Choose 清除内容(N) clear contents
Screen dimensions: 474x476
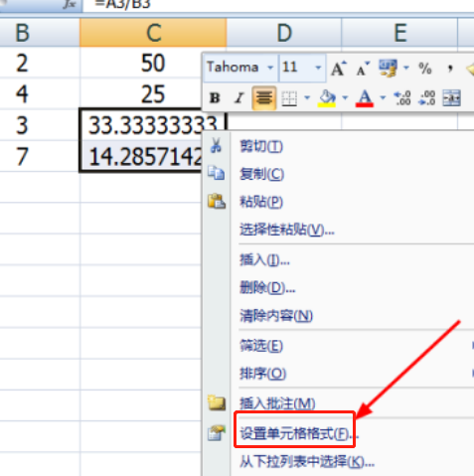click(338, 316)
